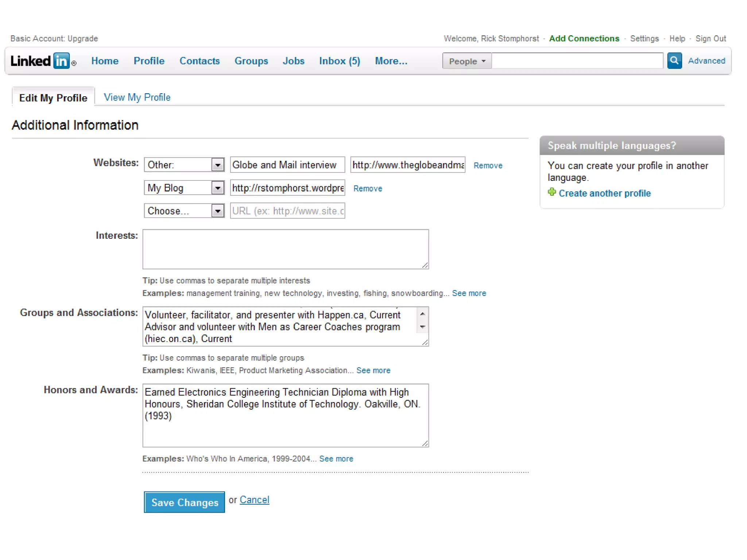Click the blue search magnifier icon

674,61
